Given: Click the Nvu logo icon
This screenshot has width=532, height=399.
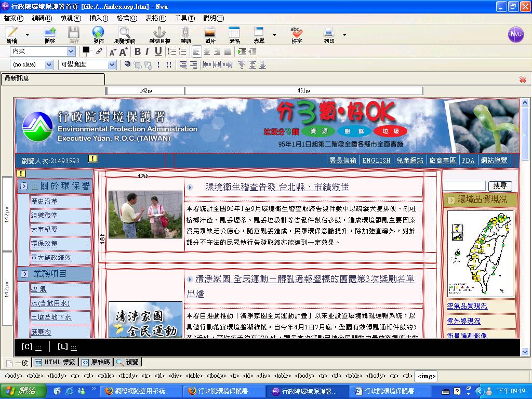Looking at the screenshot, I should click(516, 35).
